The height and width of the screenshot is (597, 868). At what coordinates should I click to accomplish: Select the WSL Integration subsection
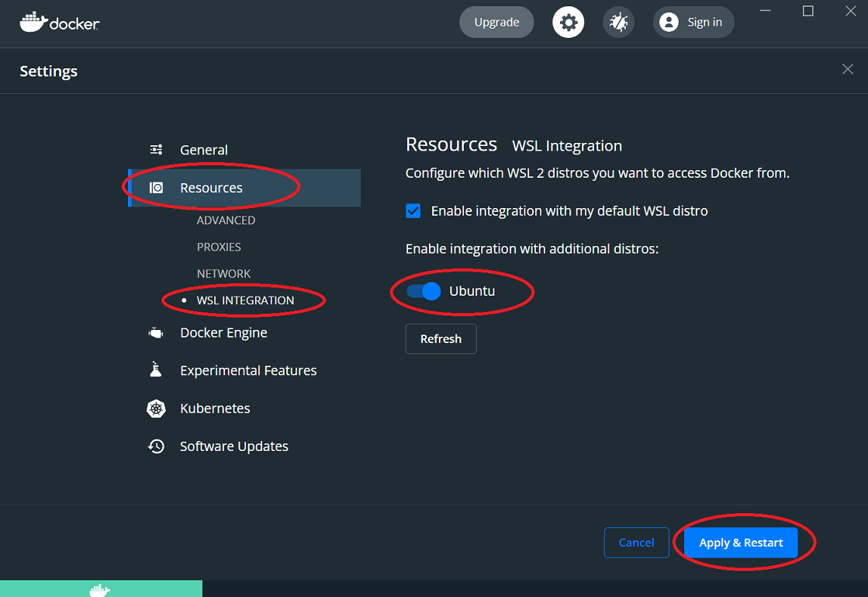coord(245,300)
